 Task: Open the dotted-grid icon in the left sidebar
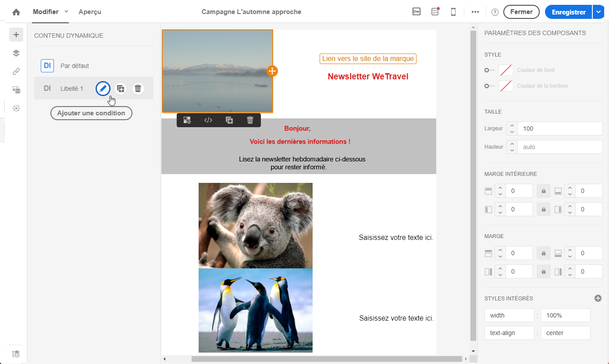click(16, 108)
